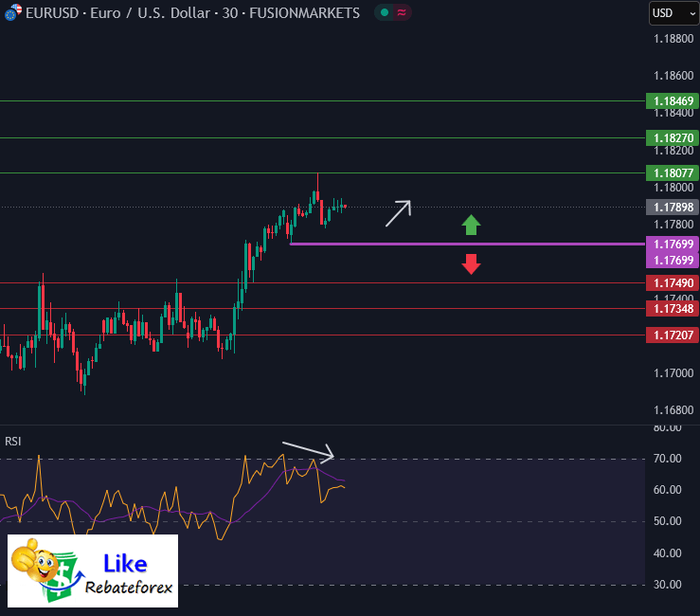Select the purple horizontal ray at 1.17699
The height and width of the screenshot is (616, 700).
[467, 244]
